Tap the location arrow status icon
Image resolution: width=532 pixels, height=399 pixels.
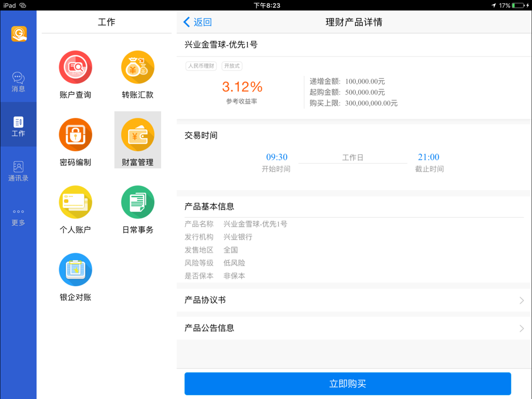pyautogui.click(x=494, y=5)
